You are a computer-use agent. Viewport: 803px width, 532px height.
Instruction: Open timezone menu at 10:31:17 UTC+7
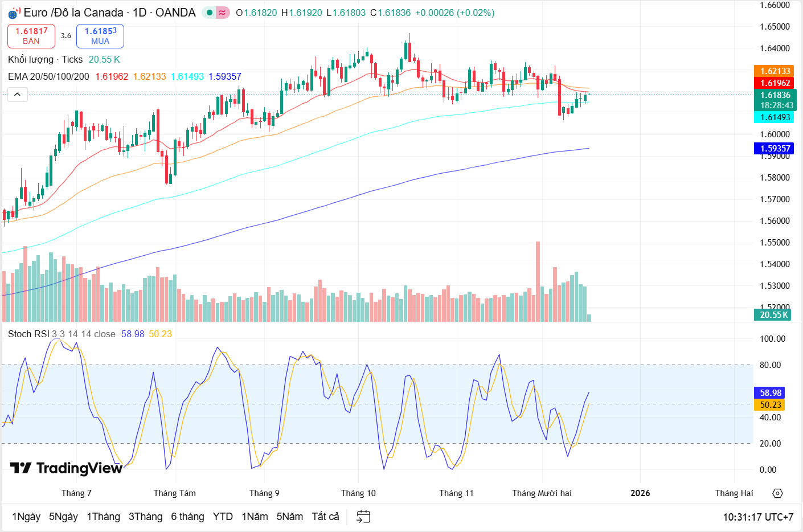[757, 517]
